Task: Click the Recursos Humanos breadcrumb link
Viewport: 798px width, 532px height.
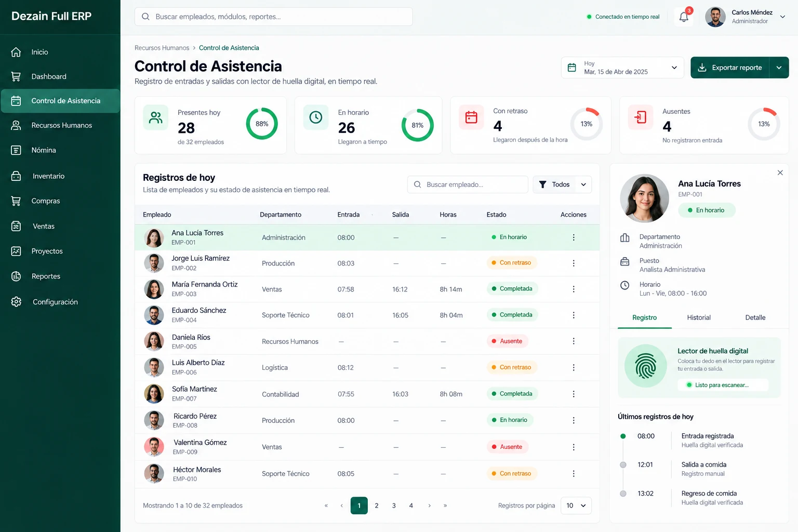Action: tap(162, 48)
